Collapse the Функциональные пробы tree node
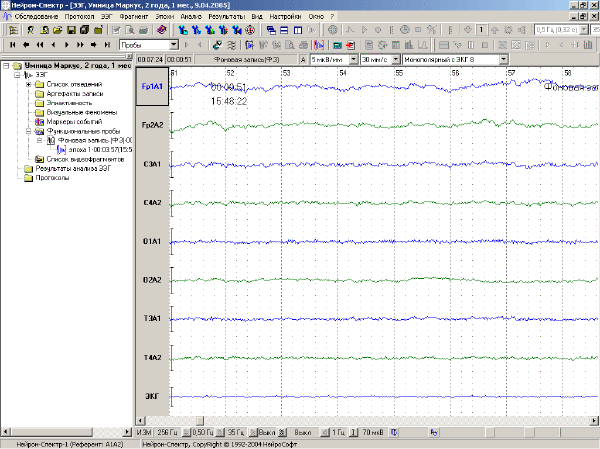Viewport: 600px width, 449px height. click(x=29, y=131)
